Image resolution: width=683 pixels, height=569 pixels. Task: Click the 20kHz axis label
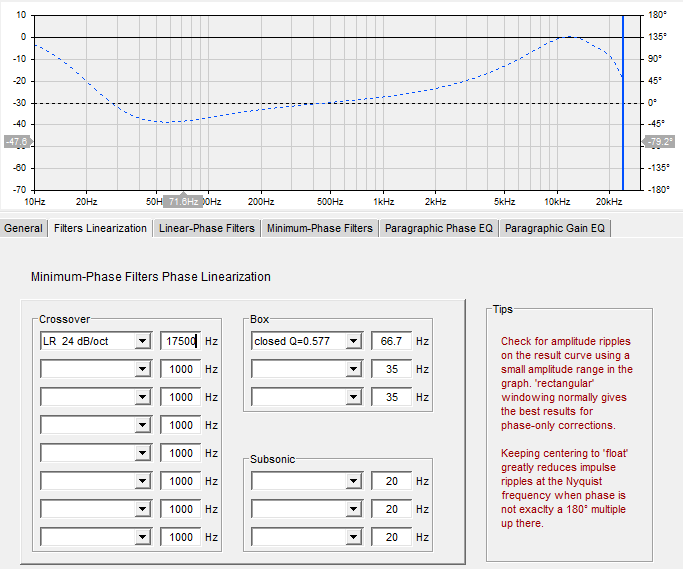pyautogui.click(x=609, y=202)
